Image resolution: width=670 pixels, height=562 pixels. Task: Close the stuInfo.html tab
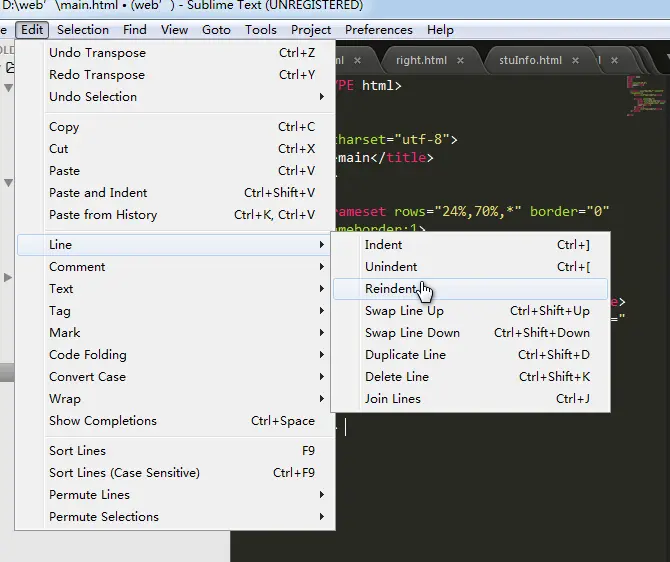coord(576,61)
